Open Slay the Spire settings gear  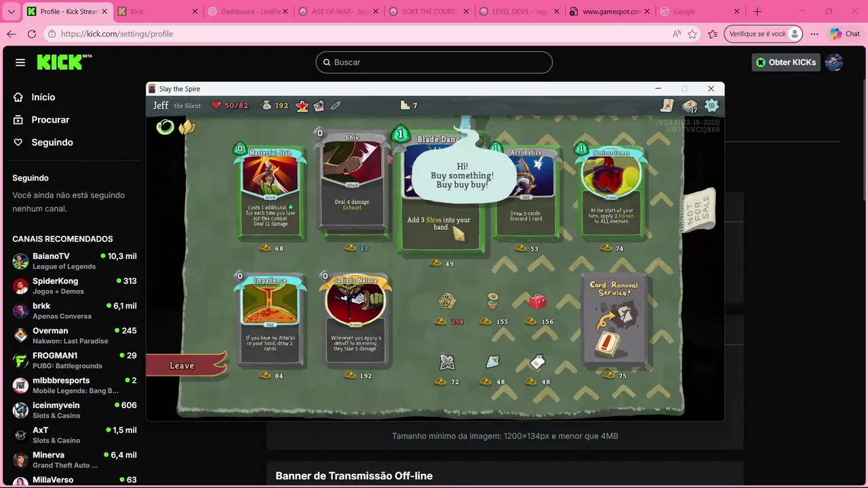tap(711, 106)
